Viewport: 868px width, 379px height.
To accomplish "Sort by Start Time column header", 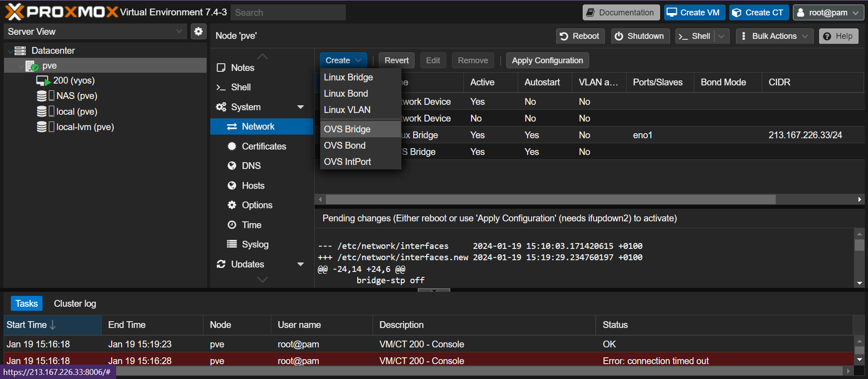I will tap(52, 325).
